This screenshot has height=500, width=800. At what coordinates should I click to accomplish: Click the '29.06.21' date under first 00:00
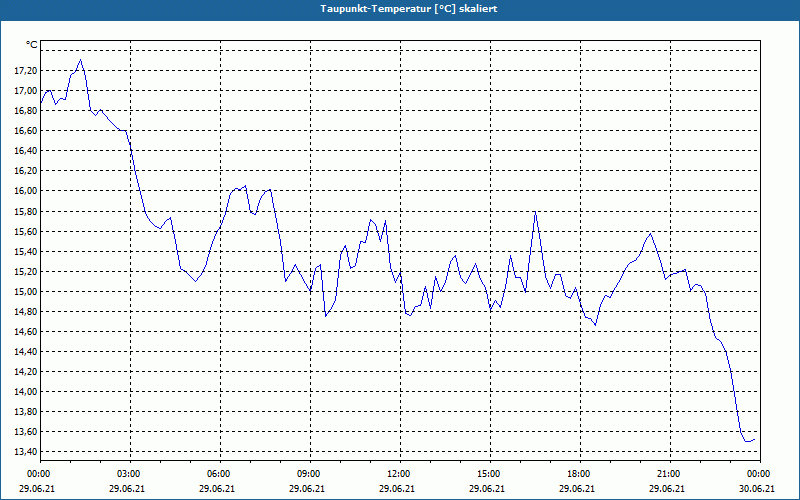[x=37, y=489]
